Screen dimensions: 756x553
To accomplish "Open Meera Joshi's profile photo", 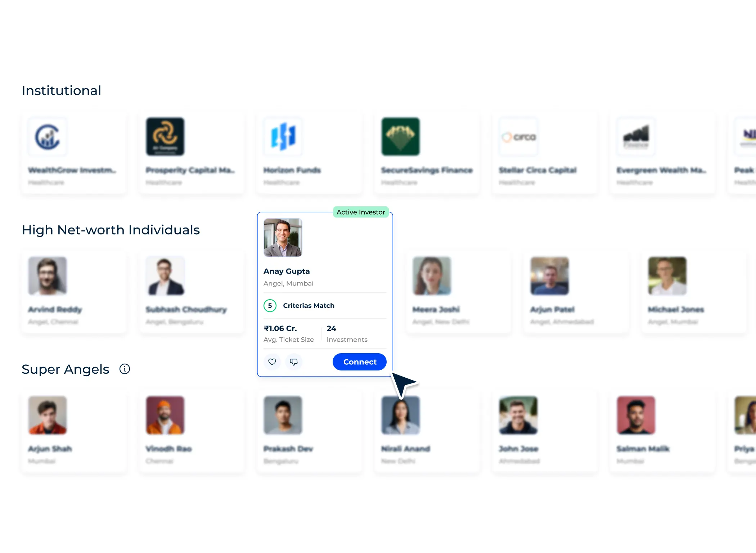I will click(432, 276).
